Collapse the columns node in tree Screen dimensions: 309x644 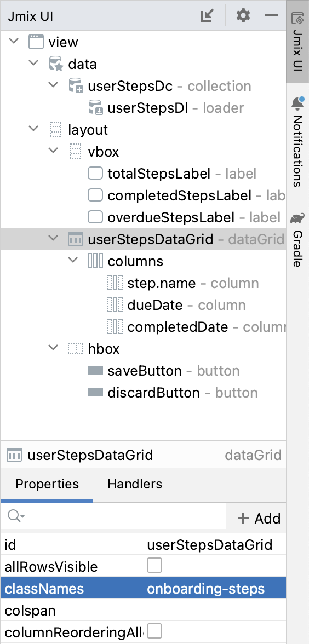[73, 261]
